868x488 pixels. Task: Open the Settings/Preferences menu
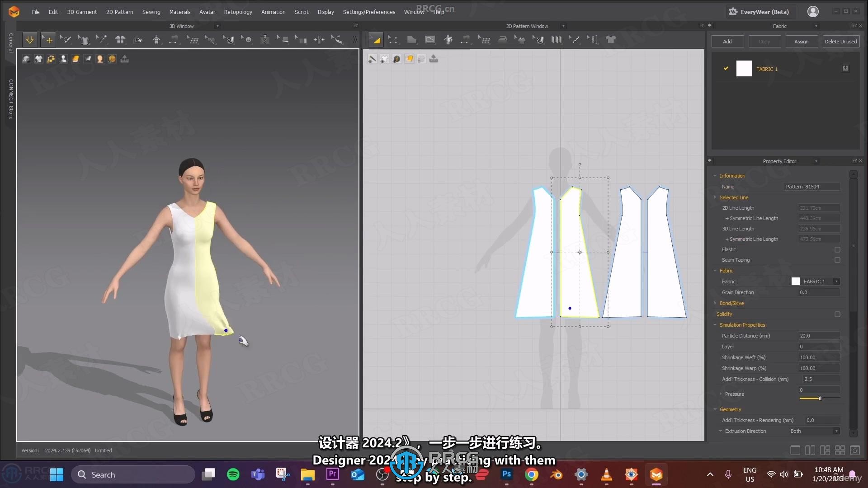click(369, 12)
